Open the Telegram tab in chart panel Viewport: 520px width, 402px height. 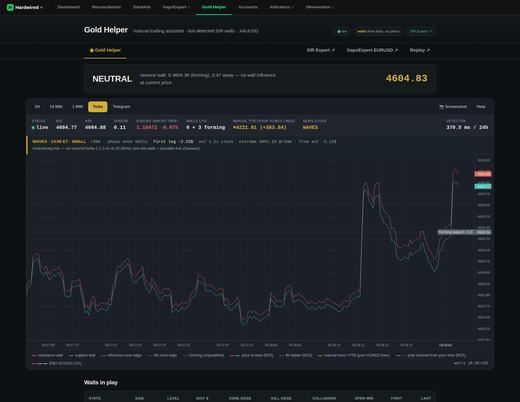[x=121, y=107]
